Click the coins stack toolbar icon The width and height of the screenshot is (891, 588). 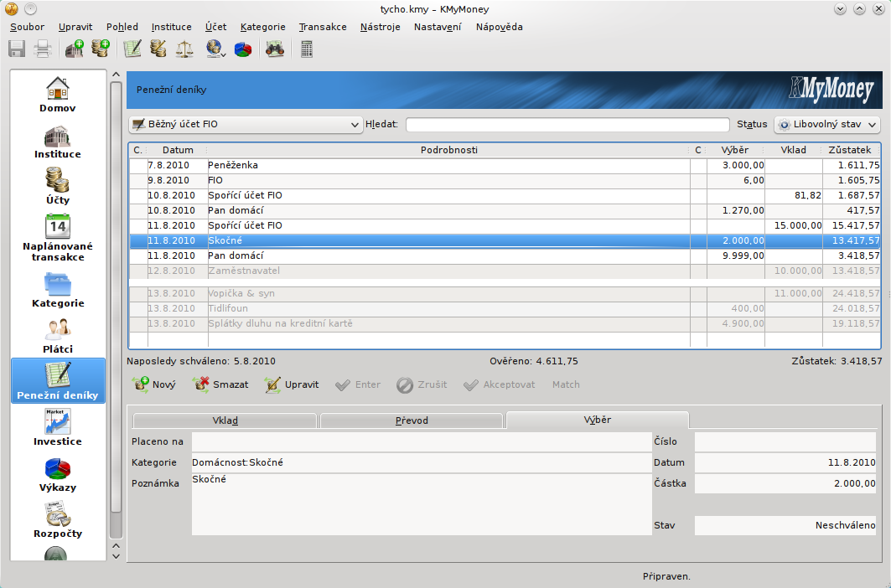tap(158, 49)
